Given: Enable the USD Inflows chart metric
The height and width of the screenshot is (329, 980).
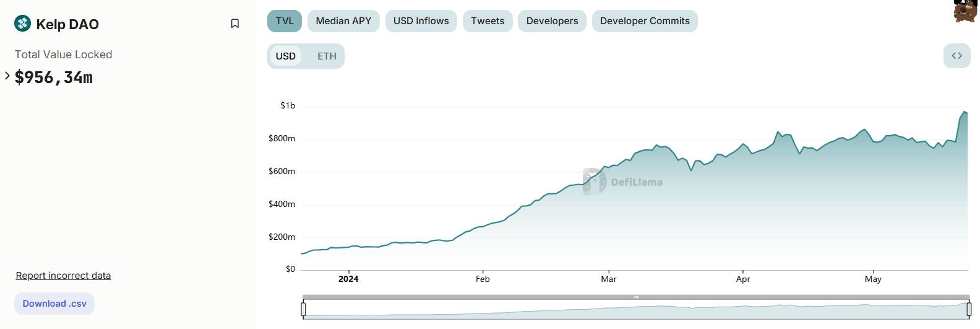Looking at the screenshot, I should (x=421, y=21).
